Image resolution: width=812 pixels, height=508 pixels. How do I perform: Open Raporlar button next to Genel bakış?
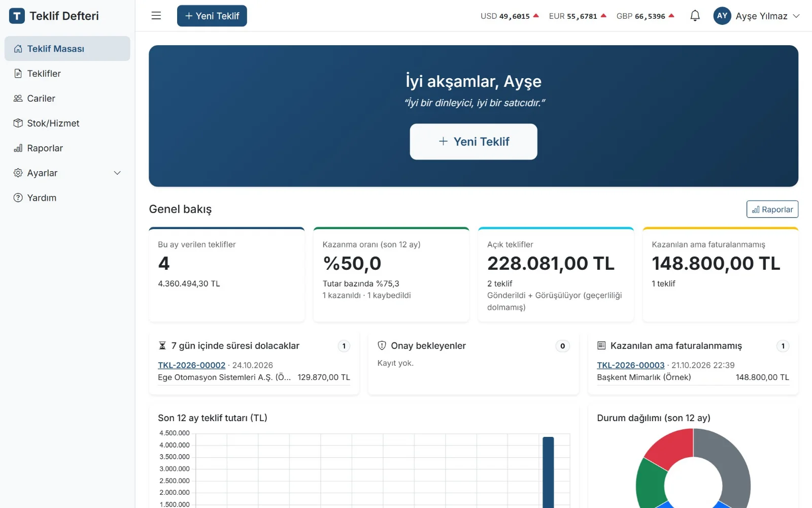pyautogui.click(x=772, y=209)
